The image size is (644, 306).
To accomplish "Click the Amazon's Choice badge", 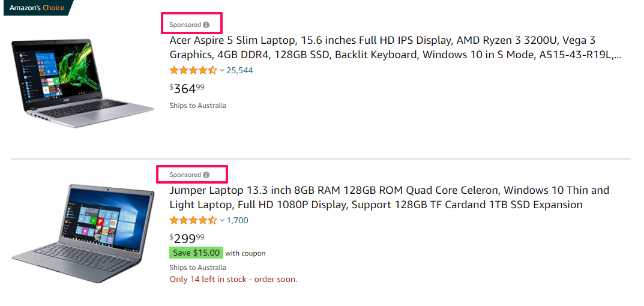I will pyautogui.click(x=37, y=8).
